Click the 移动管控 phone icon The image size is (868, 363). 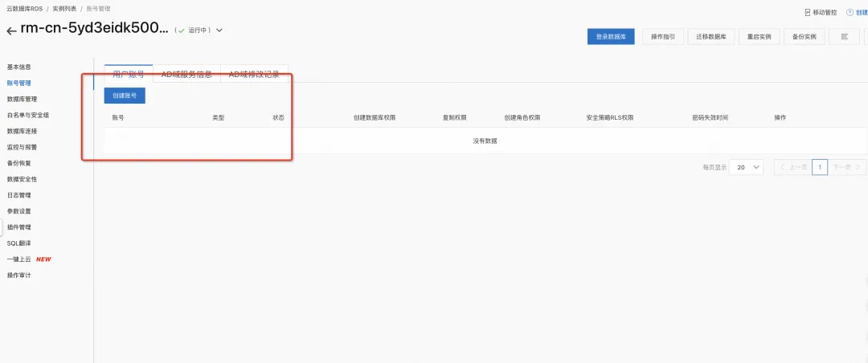pyautogui.click(x=807, y=12)
